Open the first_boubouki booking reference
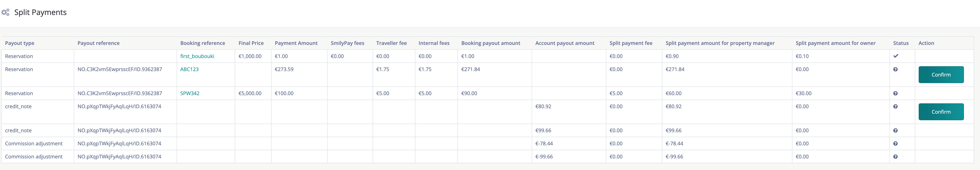The image size is (980, 170). coord(197,56)
